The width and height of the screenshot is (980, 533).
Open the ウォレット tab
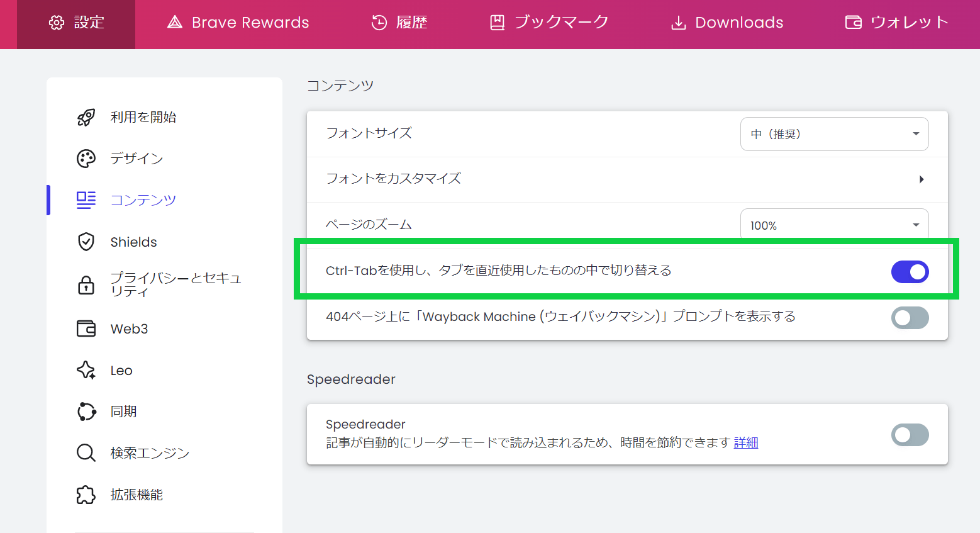896,24
